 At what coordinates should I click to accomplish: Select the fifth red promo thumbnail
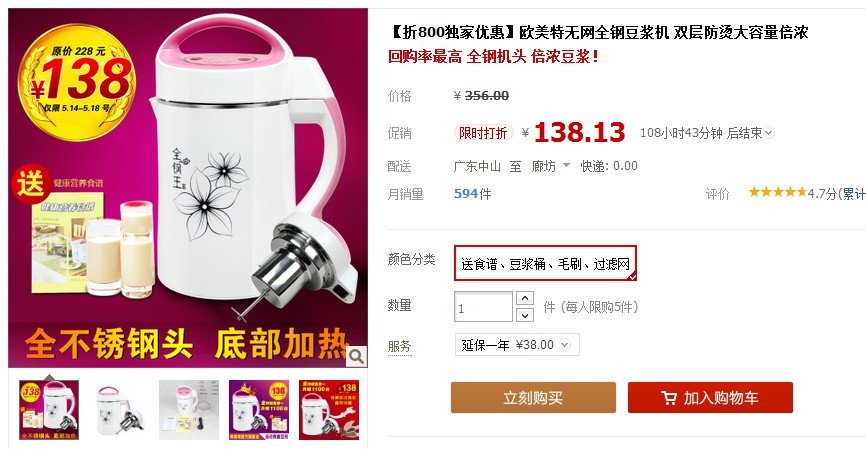pyautogui.click(x=329, y=410)
